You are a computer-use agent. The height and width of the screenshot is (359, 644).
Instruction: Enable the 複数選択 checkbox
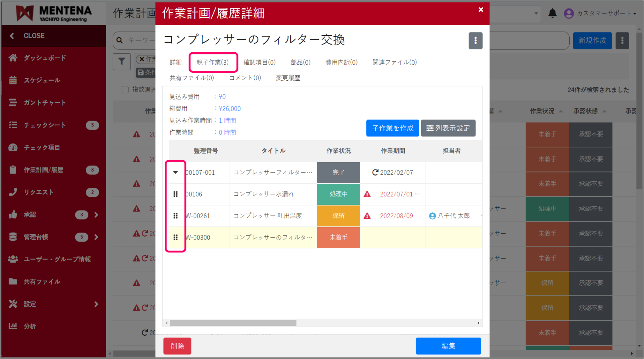125,90
